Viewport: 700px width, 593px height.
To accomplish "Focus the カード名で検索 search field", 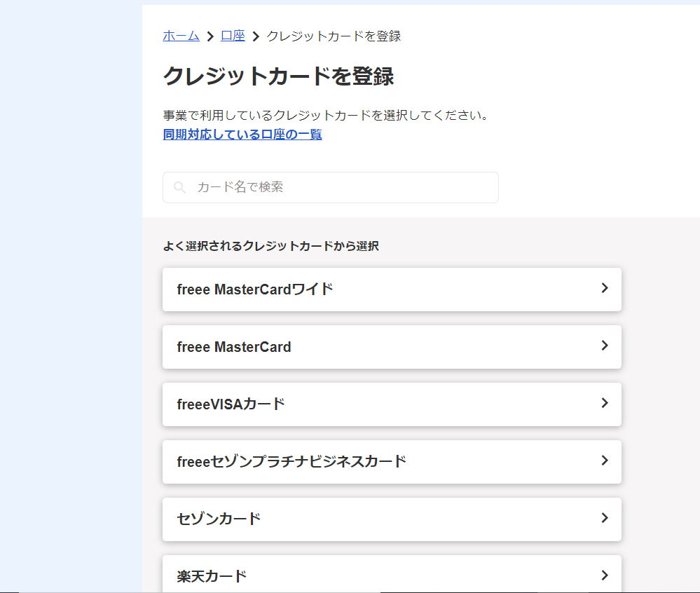I will tap(330, 188).
